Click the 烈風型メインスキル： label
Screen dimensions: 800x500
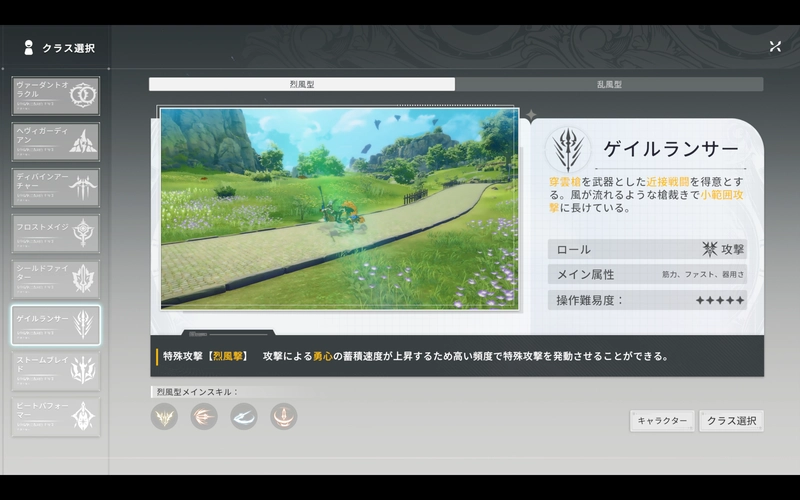coord(197,392)
